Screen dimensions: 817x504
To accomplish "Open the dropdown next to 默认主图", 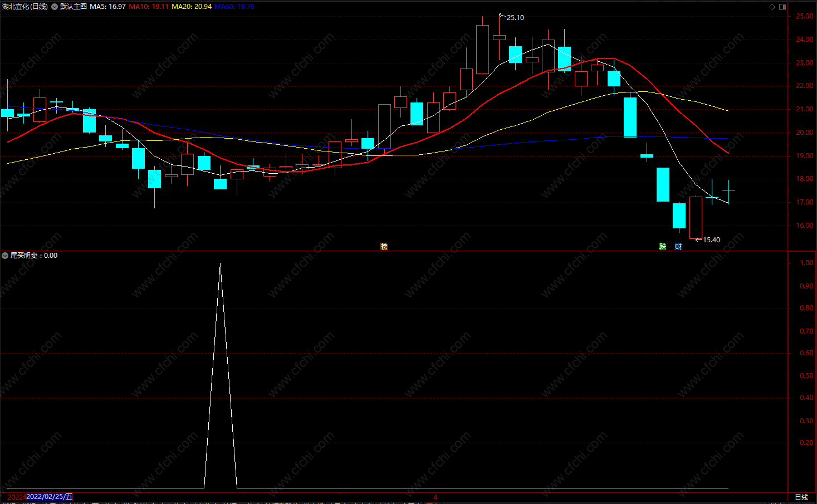I will [x=55, y=7].
